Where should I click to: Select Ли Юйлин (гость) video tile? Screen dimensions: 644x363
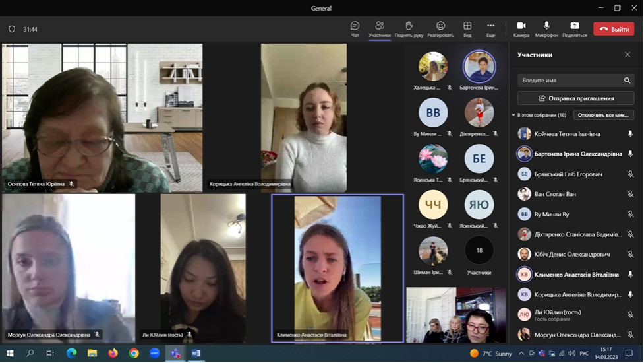[x=203, y=269]
